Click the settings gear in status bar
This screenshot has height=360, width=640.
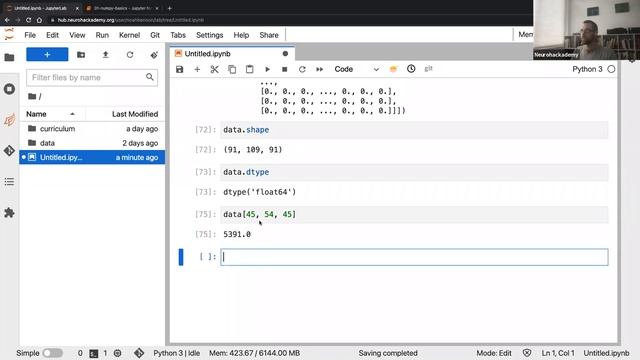click(118, 353)
